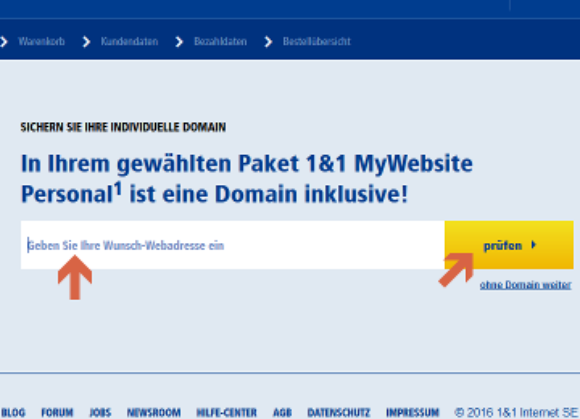The image size is (580, 419).
Task: Open the footnote 1 after Personal
Action: (x=118, y=189)
